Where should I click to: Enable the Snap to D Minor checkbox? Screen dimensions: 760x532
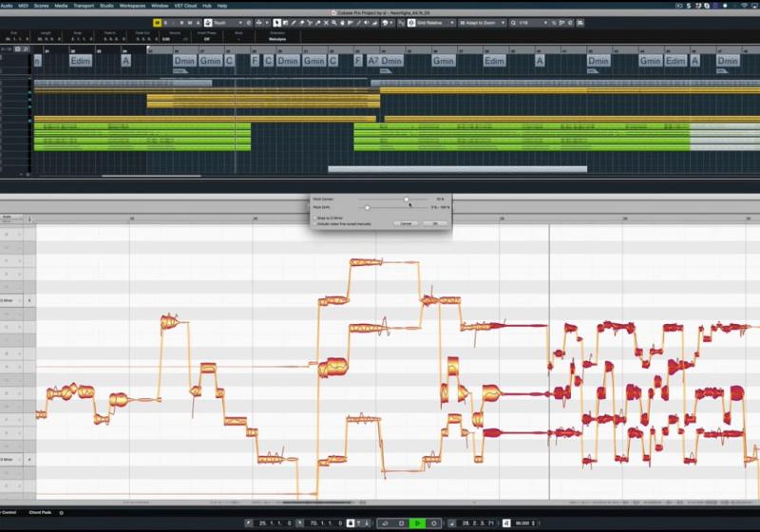(x=315, y=217)
